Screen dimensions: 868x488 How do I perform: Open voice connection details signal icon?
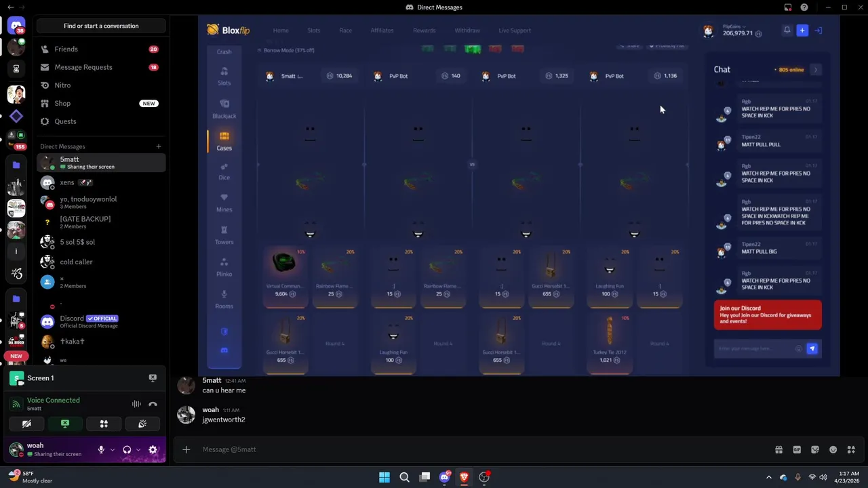[16, 404]
